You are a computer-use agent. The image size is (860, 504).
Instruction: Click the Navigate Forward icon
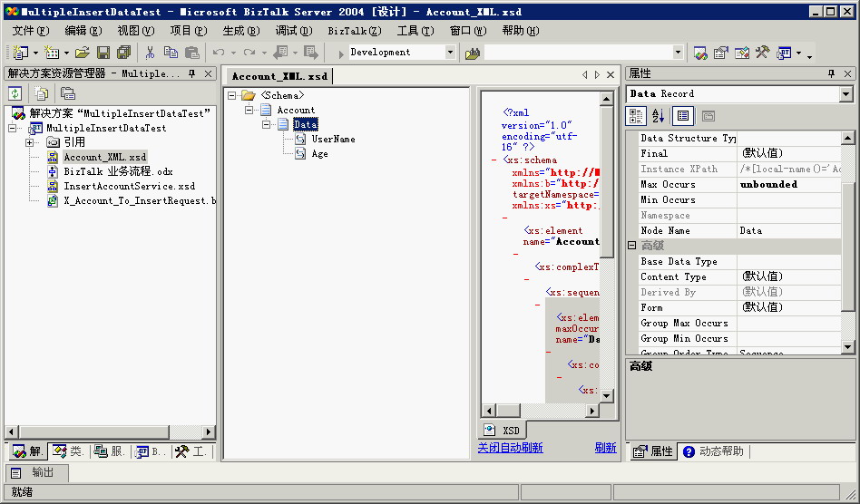(311, 53)
